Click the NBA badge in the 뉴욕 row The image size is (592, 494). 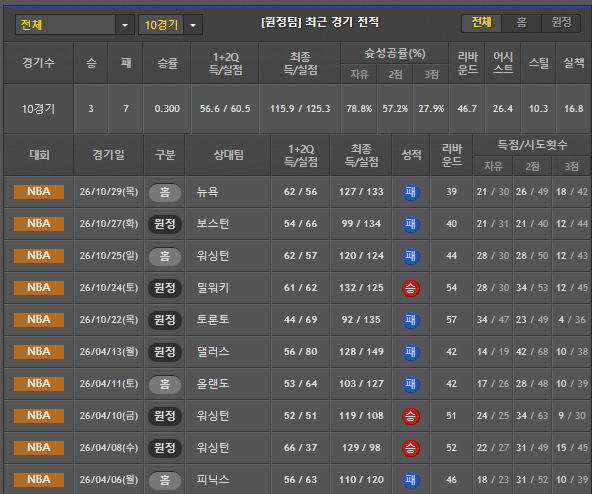[x=39, y=191]
